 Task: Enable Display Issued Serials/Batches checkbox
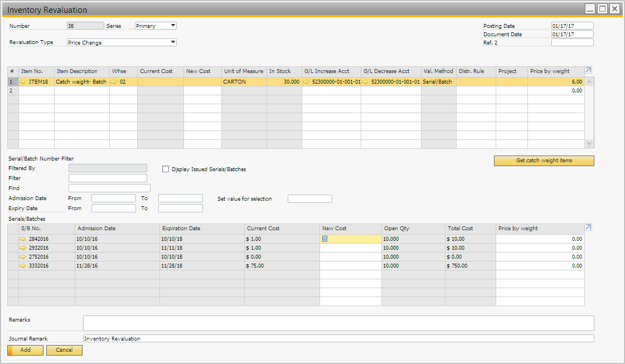click(x=166, y=169)
